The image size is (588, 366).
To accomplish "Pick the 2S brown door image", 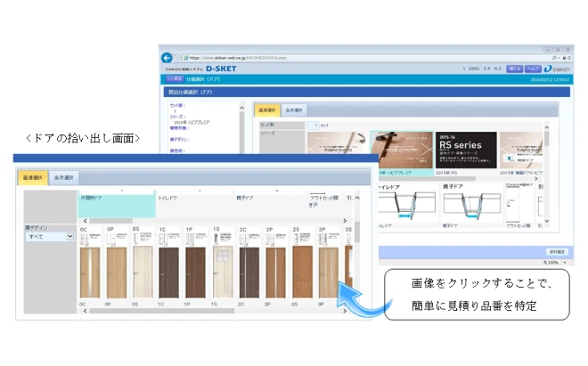I will pos(302,272).
